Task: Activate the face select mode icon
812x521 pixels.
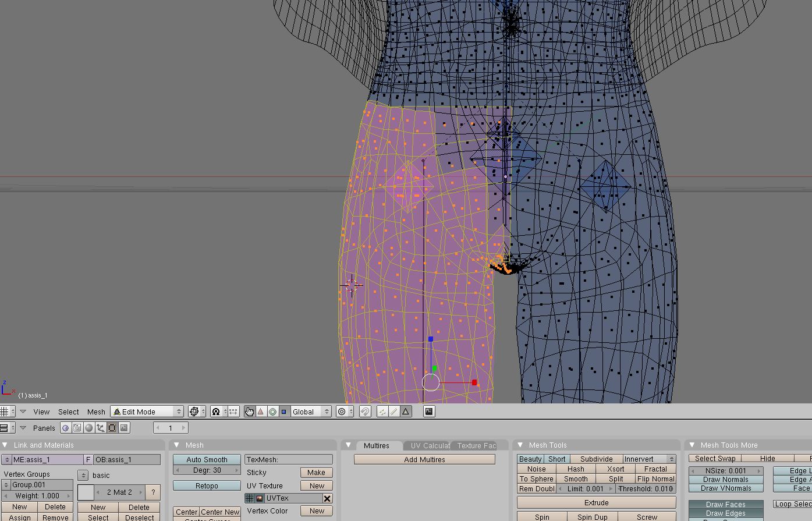Action: (x=406, y=412)
